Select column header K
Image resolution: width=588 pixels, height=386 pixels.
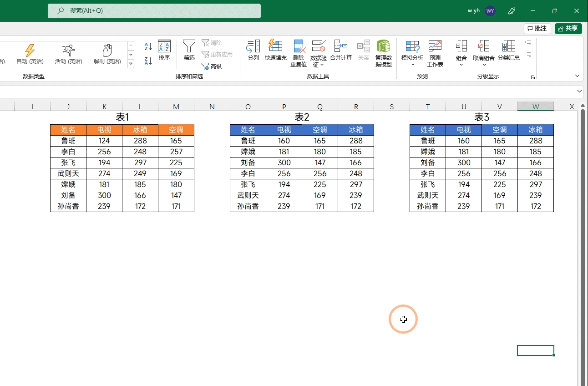pyautogui.click(x=104, y=107)
